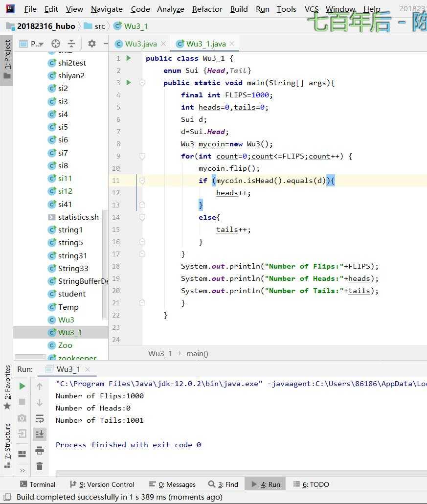The width and height of the screenshot is (427, 504).
Task: Close the Wu3_1.java editor tab
Action: point(232,44)
